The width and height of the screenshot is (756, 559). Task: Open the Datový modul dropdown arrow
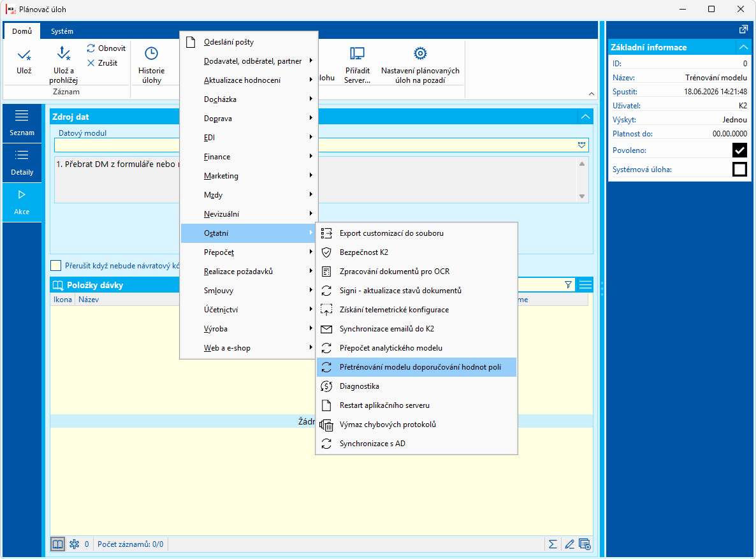tap(581, 145)
